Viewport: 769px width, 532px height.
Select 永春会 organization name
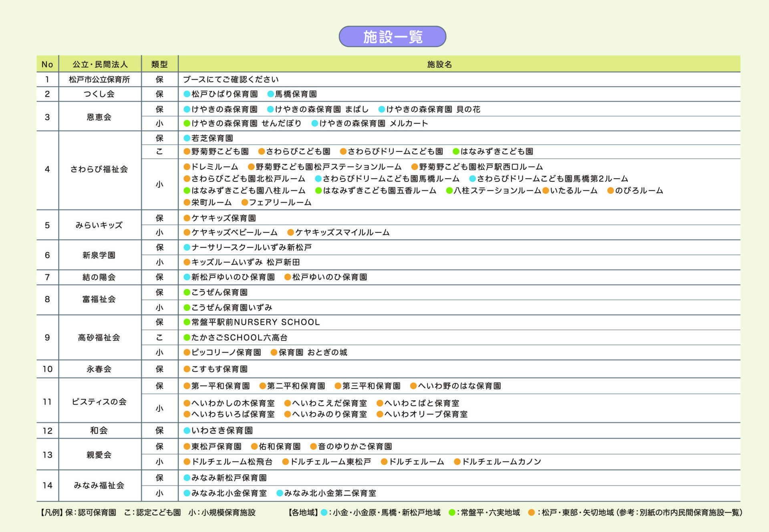pyautogui.click(x=99, y=369)
